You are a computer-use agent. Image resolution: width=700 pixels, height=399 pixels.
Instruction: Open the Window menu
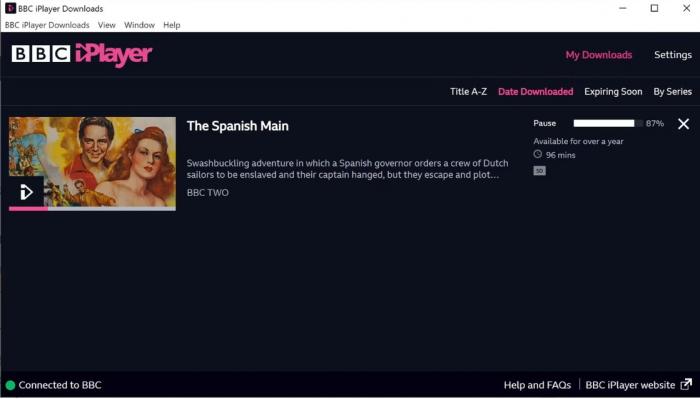[139, 25]
